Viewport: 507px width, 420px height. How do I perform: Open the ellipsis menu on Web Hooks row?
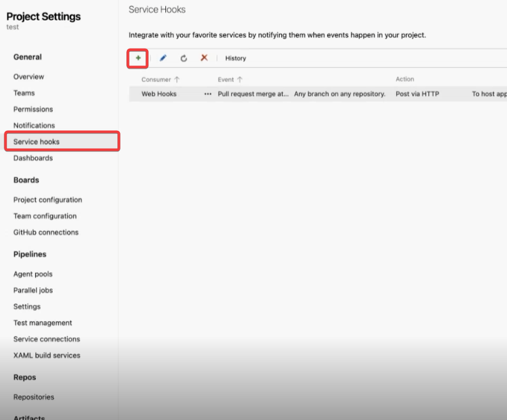(207, 94)
